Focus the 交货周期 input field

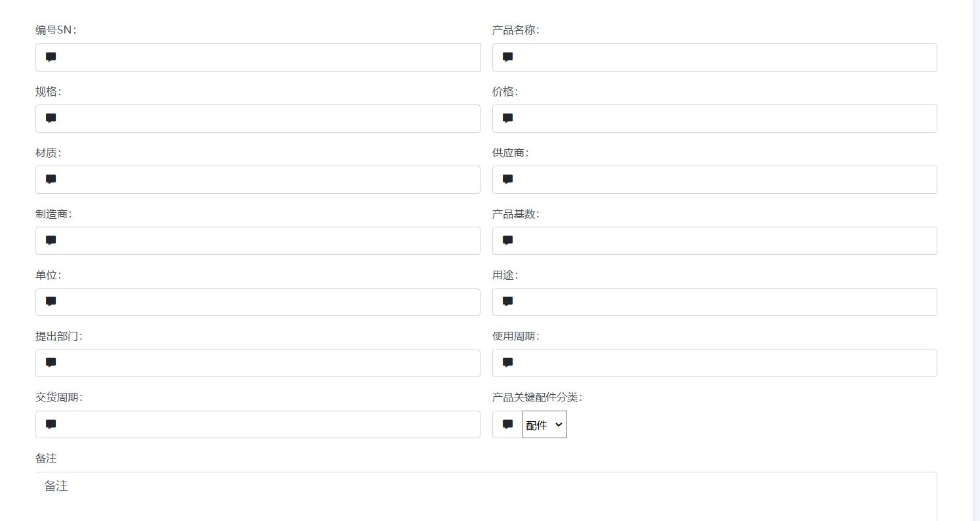click(x=269, y=424)
